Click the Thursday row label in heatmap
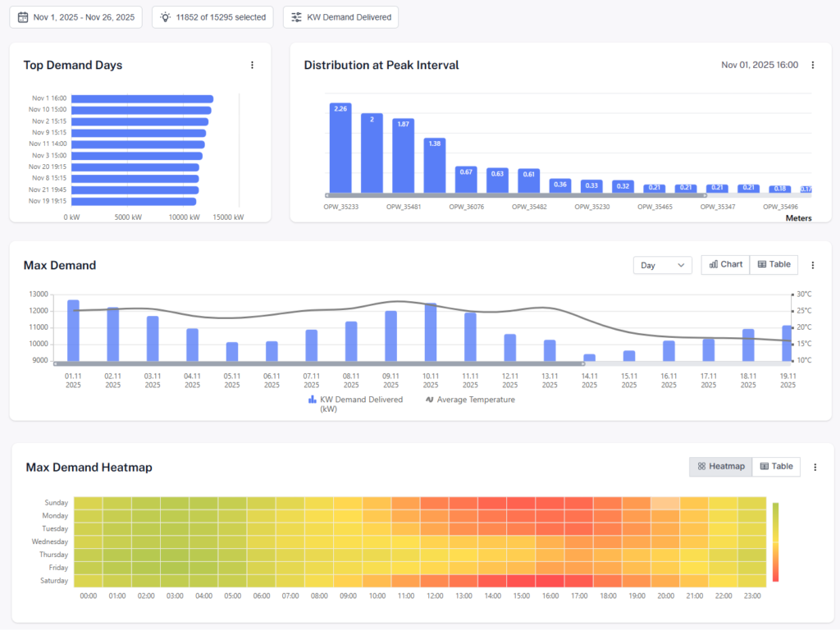This screenshot has height=635, width=840. [53, 555]
